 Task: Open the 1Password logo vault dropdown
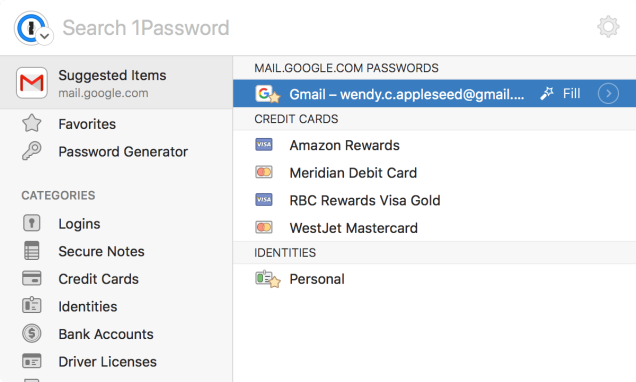click(33, 28)
